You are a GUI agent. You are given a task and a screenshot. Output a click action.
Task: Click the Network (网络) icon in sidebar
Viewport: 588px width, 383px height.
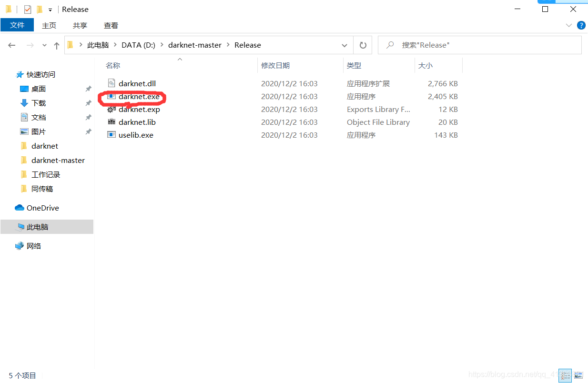20,246
